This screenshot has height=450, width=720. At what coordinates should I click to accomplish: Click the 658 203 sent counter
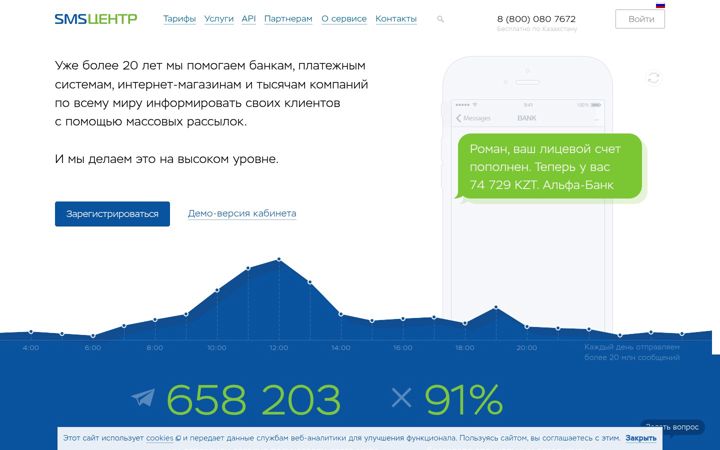point(253,399)
